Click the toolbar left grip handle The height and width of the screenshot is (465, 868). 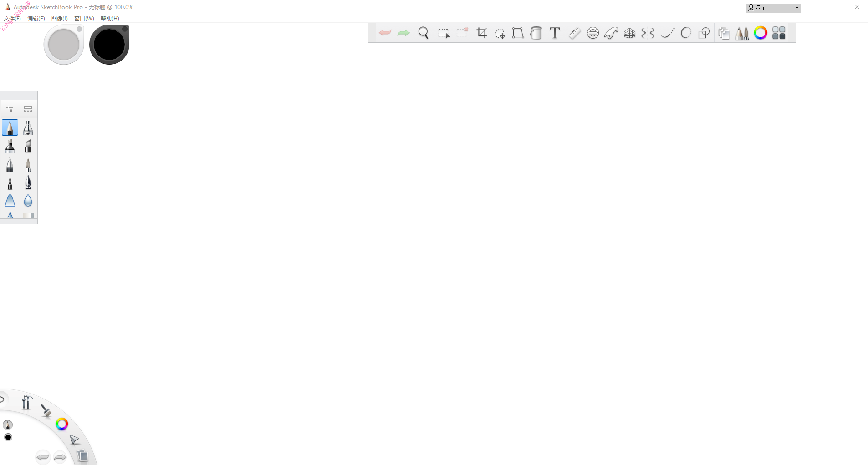(372, 33)
